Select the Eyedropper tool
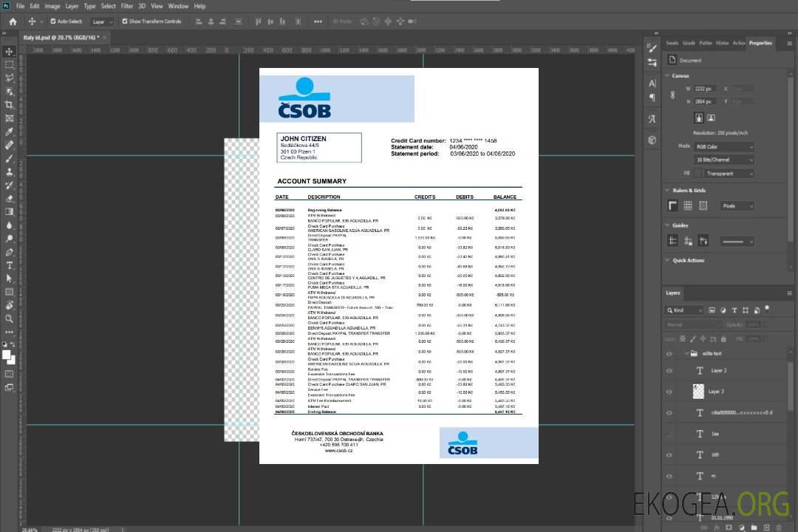Image resolution: width=798 pixels, height=532 pixels. click(x=10, y=132)
